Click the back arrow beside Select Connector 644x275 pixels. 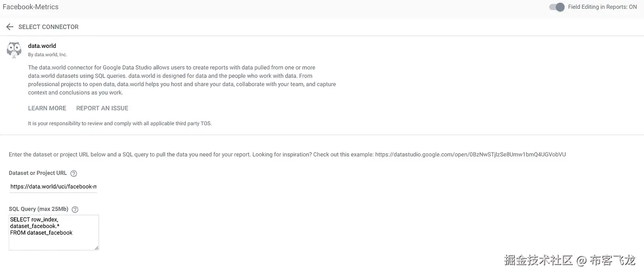[10, 27]
